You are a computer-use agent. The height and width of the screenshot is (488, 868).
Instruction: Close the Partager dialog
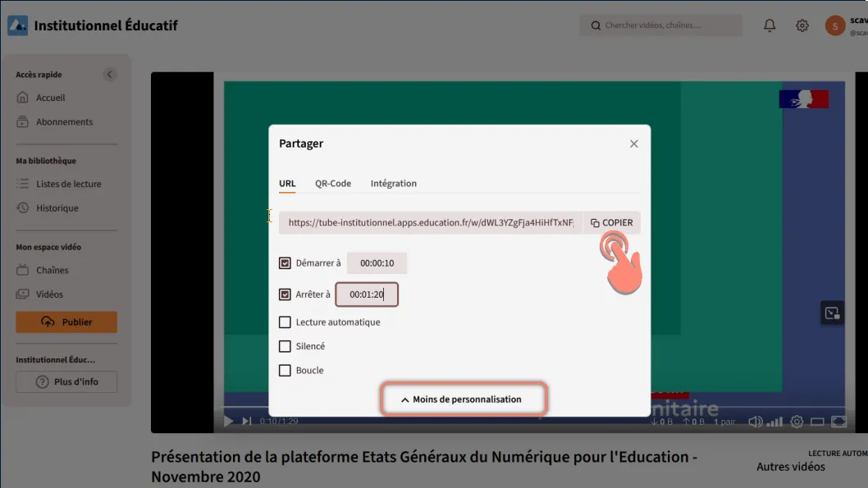coord(634,144)
